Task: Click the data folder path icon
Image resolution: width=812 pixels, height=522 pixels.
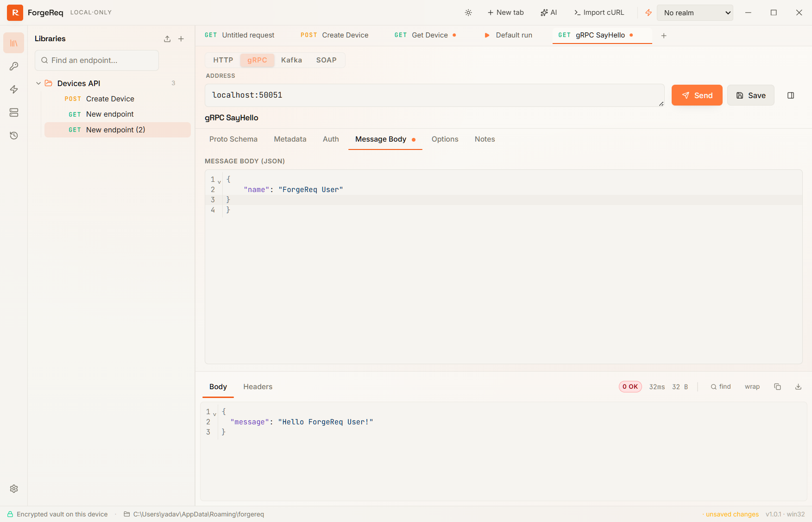Action: [126, 514]
